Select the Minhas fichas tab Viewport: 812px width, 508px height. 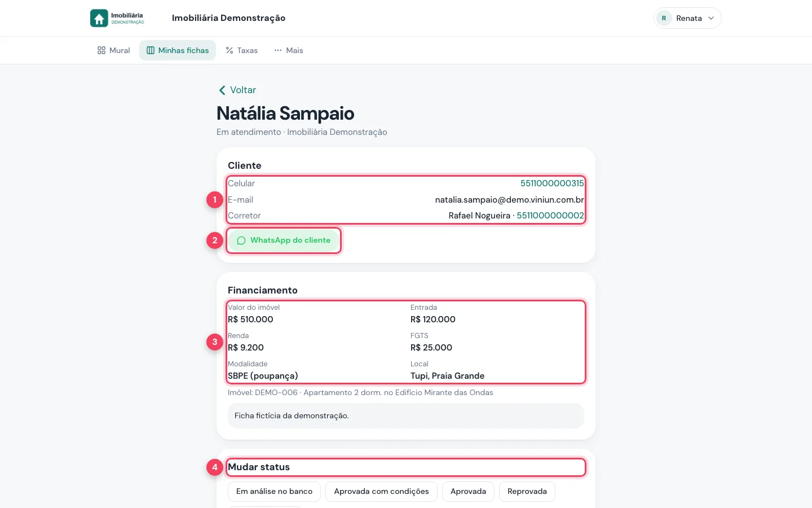178,50
